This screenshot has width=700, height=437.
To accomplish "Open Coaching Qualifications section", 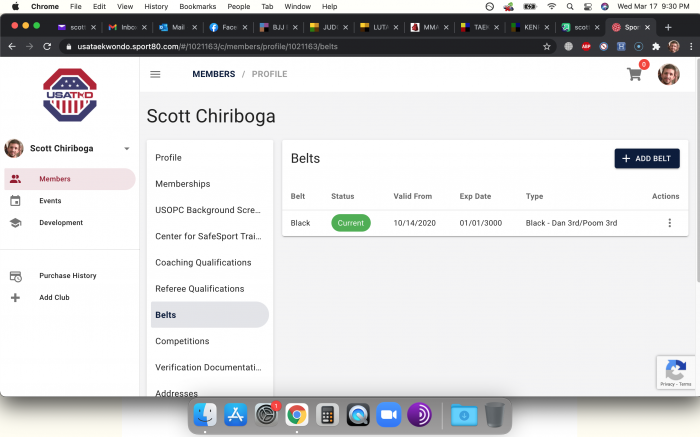I will pyautogui.click(x=209, y=262).
